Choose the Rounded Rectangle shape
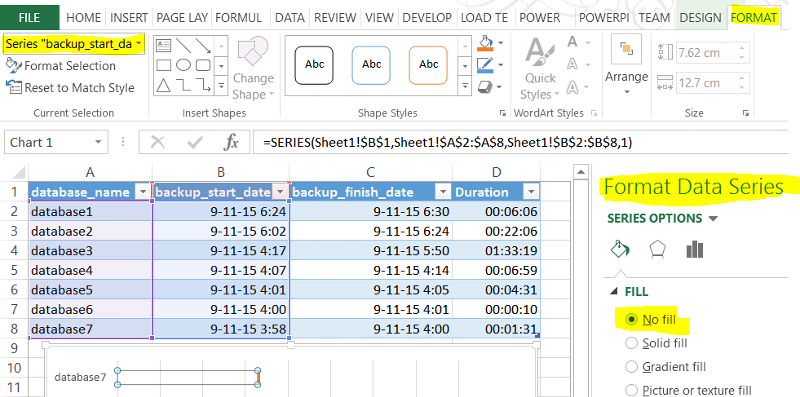 tap(203, 65)
